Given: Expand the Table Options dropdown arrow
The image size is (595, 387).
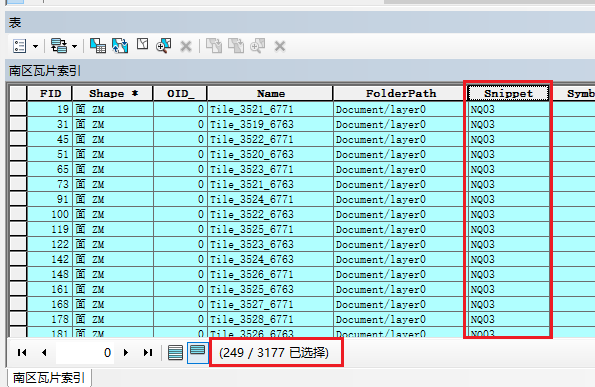Looking at the screenshot, I should point(35,47).
